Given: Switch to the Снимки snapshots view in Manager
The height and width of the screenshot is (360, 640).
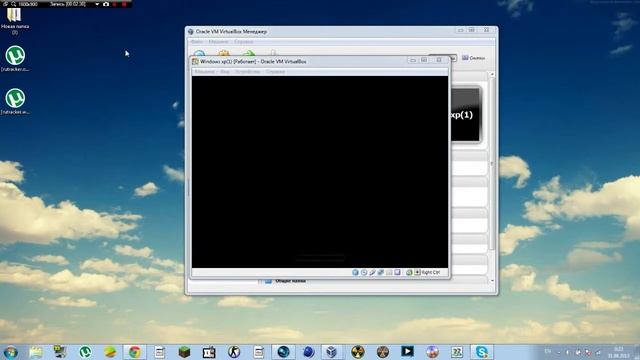Looking at the screenshot, I should click(473, 58).
